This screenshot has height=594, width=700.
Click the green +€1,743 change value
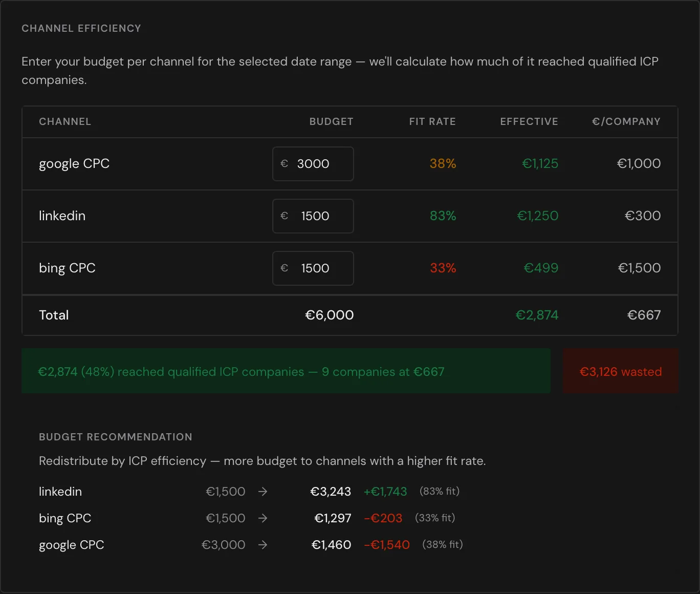click(x=385, y=492)
